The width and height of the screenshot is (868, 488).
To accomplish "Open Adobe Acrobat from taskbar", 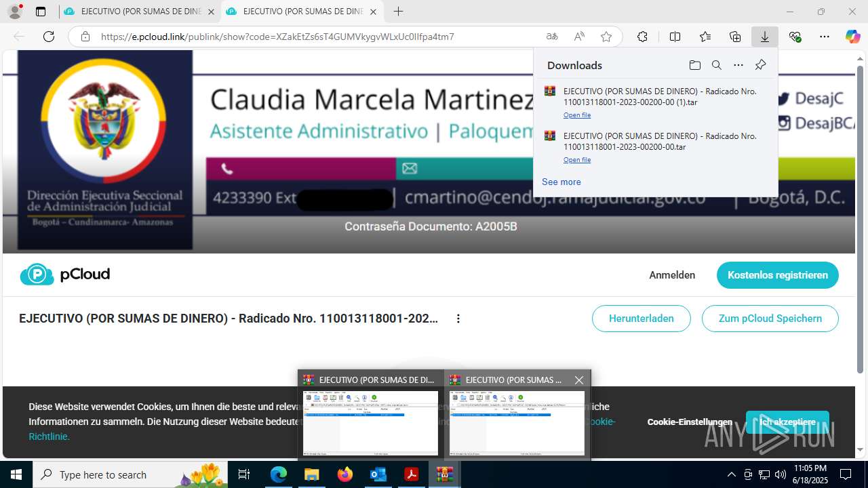I will 411,474.
